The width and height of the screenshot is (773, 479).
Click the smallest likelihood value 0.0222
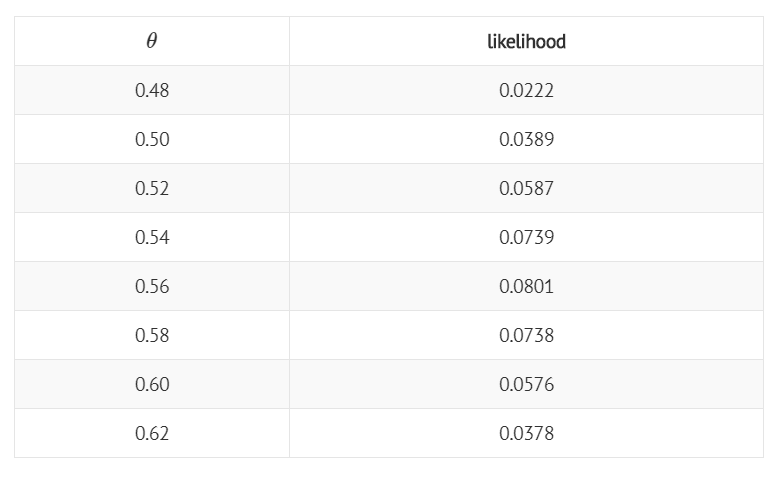click(527, 90)
